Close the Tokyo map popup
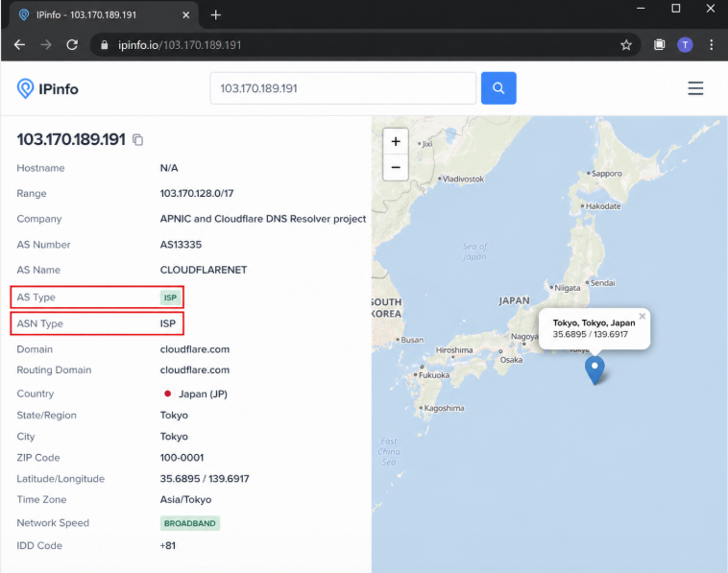 click(643, 316)
